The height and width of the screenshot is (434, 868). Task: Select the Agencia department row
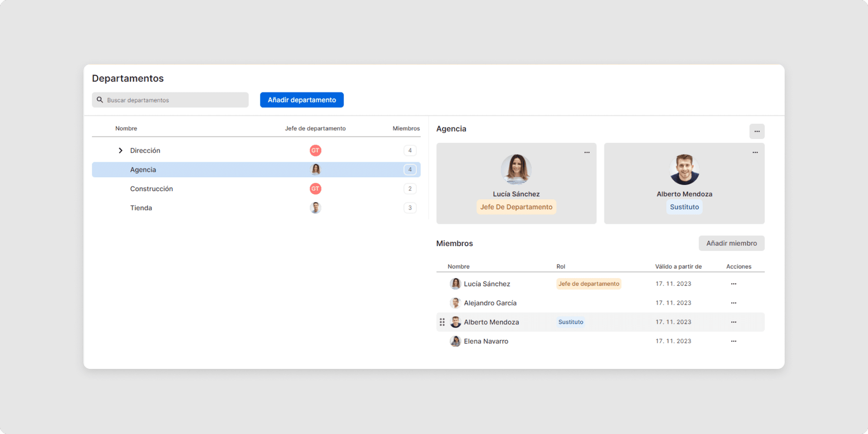point(143,170)
